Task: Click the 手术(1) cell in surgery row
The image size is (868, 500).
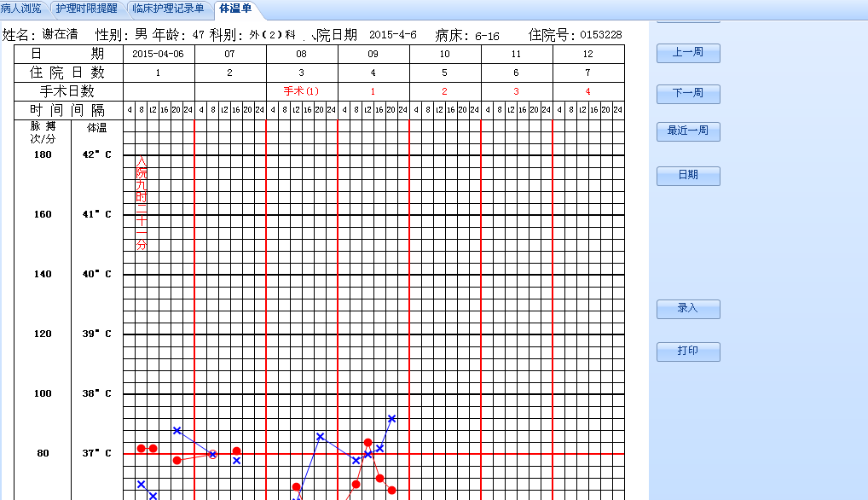Action: (x=302, y=91)
